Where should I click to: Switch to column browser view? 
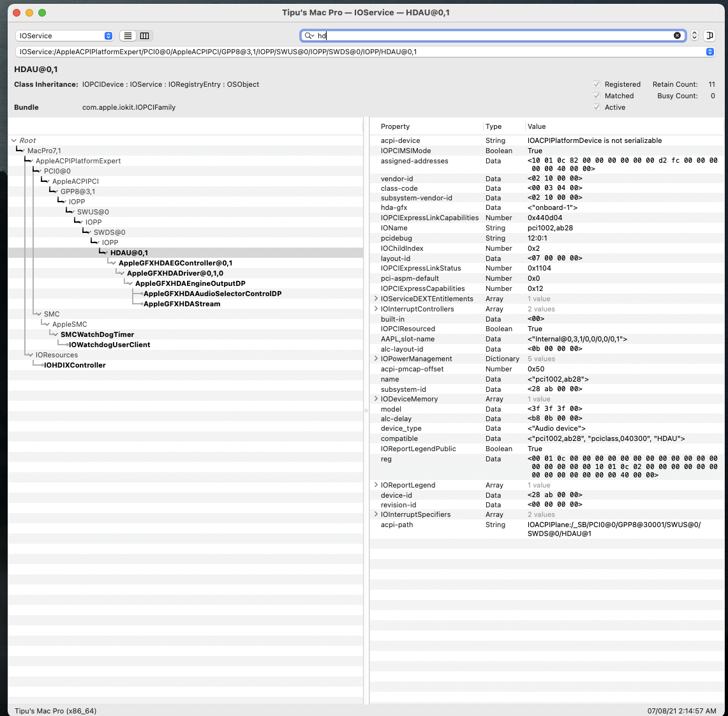[145, 36]
